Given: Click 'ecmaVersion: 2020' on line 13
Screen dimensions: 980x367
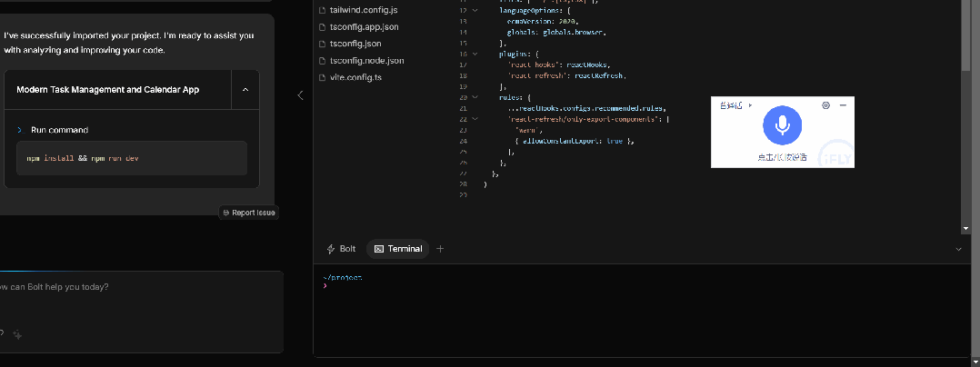Looking at the screenshot, I should point(543,21).
